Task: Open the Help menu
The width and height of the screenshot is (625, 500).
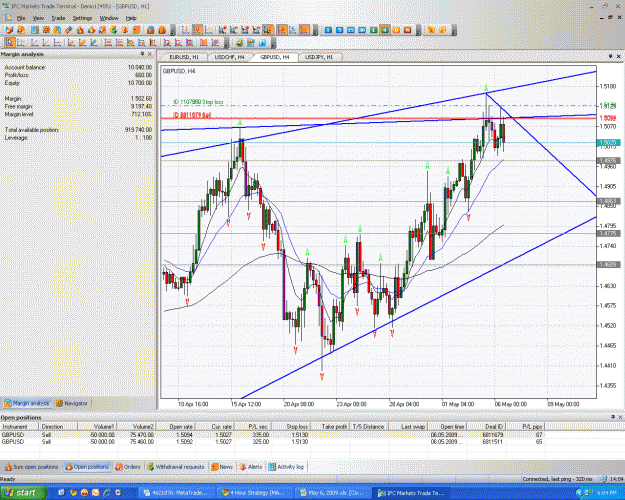Action: [x=131, y=18]
